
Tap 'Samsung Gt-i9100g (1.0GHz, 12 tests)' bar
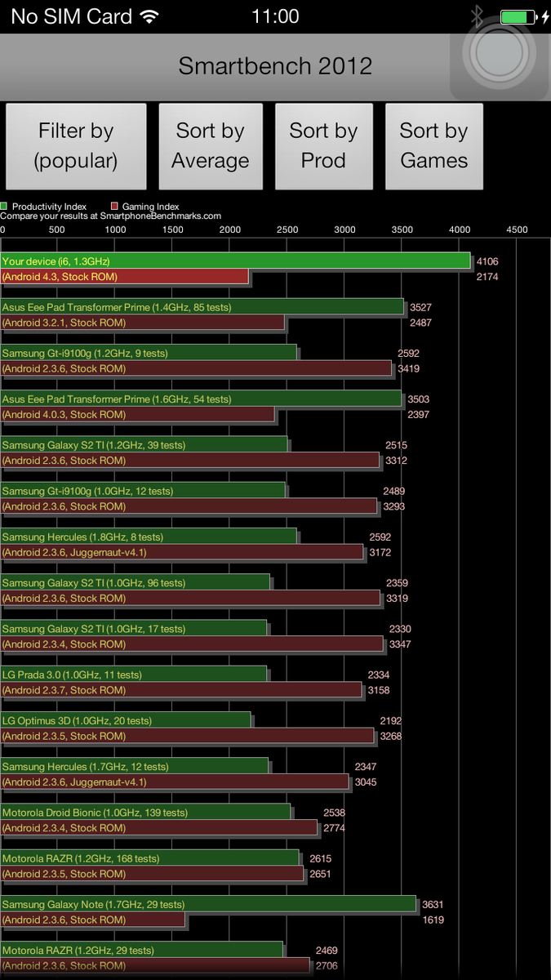[143, 491]
